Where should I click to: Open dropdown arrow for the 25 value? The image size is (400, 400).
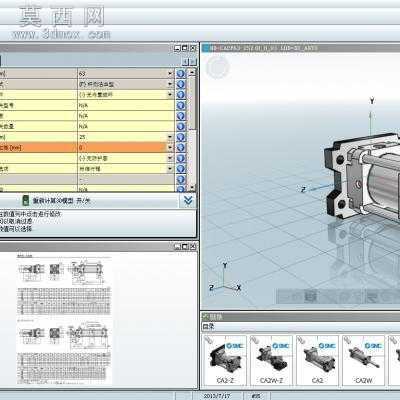tap(170, 137)
